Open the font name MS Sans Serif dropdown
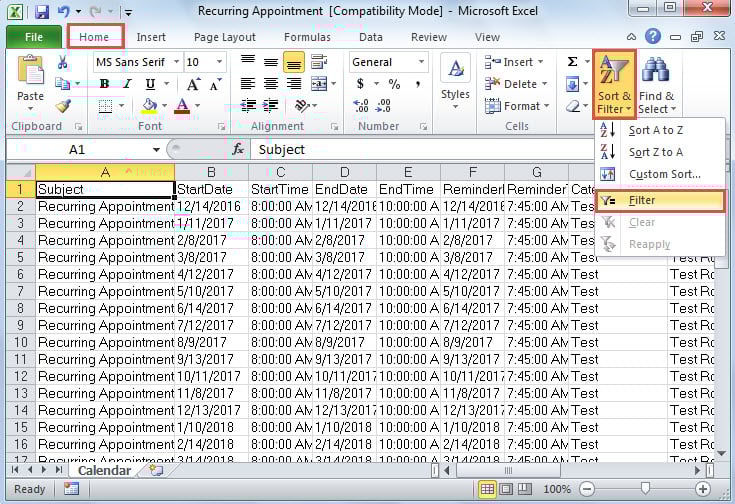The image size is (735, 504). pos(176,62)
